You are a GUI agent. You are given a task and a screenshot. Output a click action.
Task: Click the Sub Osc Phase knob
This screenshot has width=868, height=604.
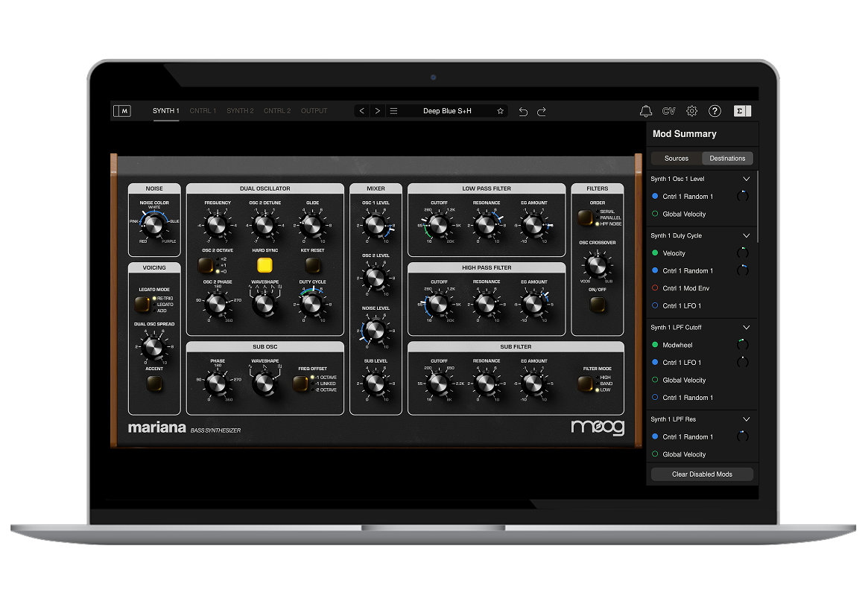pos(217,383)
